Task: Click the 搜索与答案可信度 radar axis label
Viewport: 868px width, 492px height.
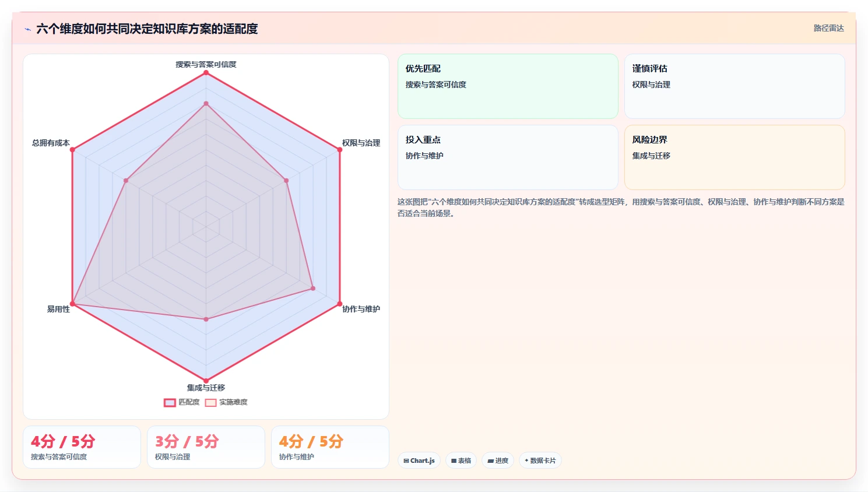Action: [206, 64]
